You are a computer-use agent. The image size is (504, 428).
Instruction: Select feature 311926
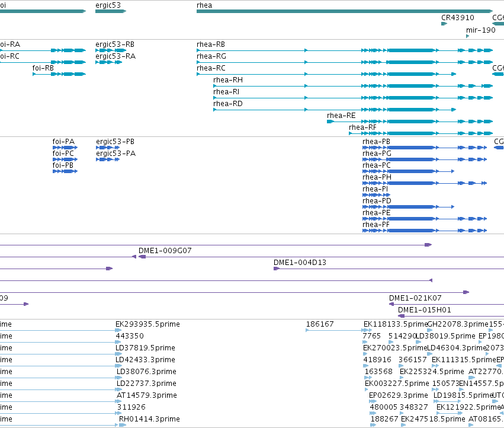tap(118, 413)
